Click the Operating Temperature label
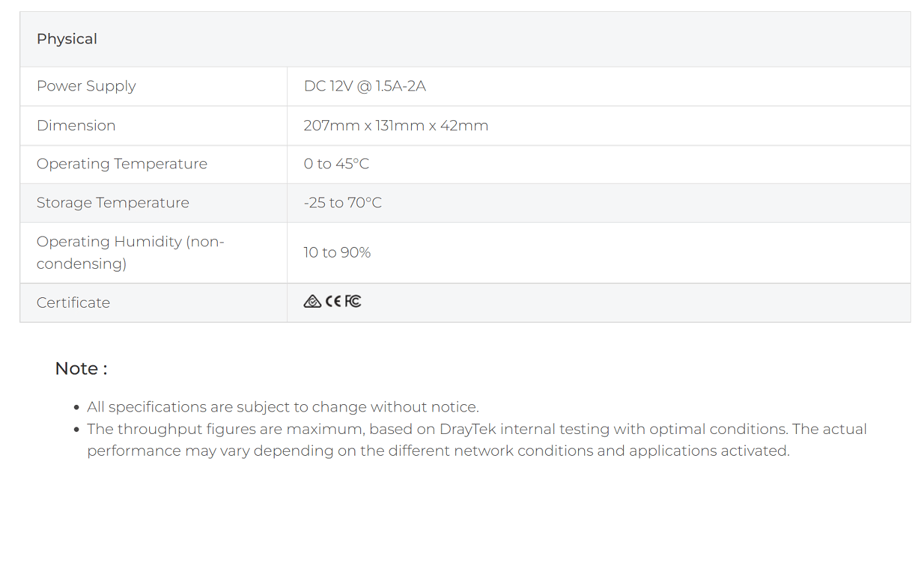 coord(121,164)
